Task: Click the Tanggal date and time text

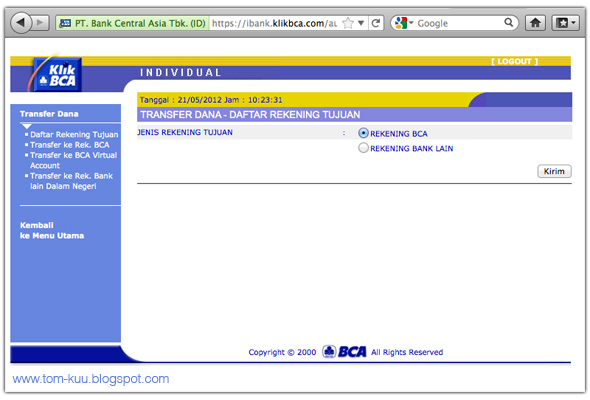Action: pyautogui.click(x=211, y=100)
